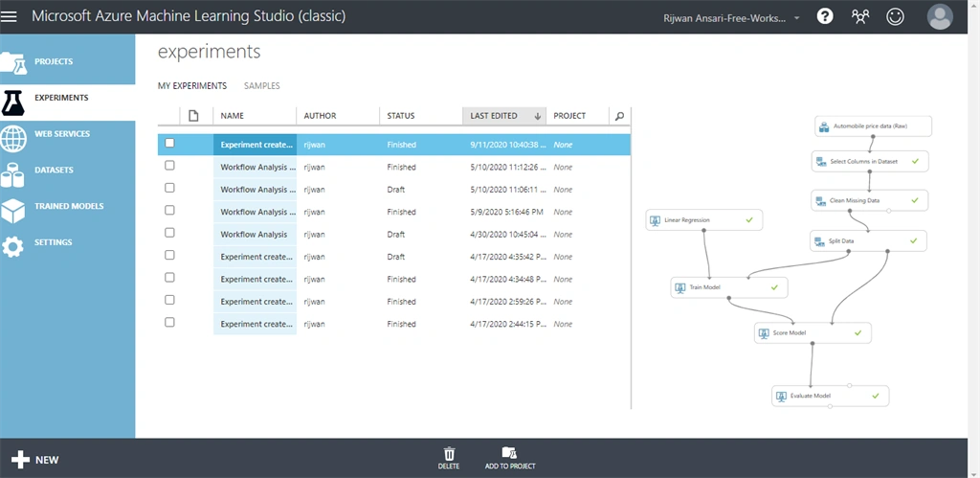The height and width of the screenshot is (478, 980).
Task: Click the document icon column header
Action: click(193, 116)
